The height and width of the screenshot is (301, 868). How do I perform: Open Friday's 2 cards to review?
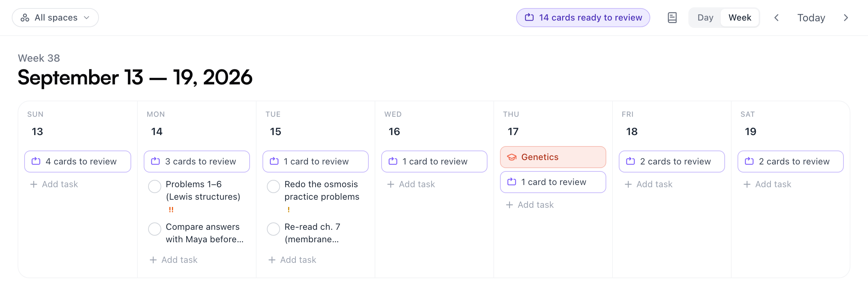pos(672,162)
